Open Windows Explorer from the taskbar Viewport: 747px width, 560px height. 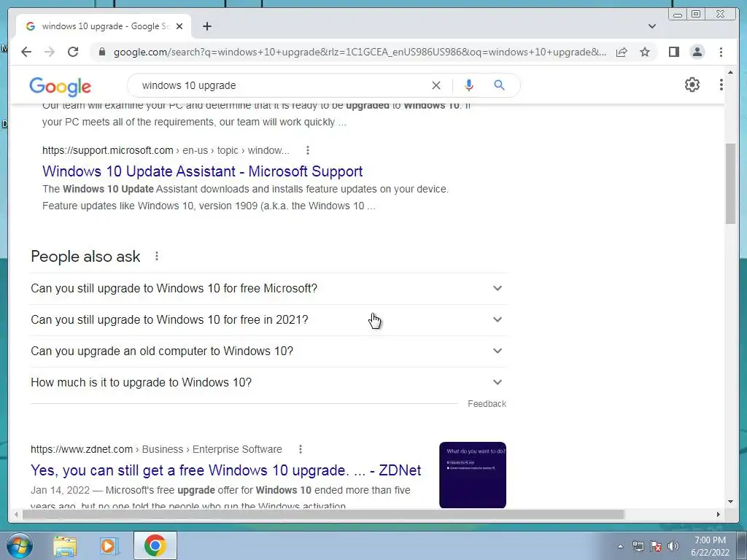coord(65,545)
